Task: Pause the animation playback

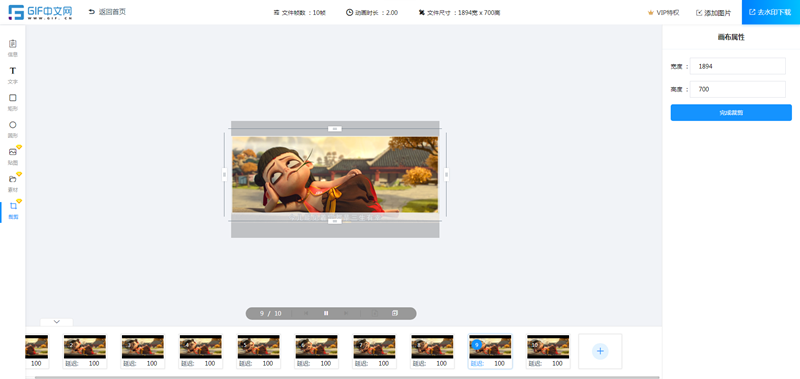Action: (326, 313)
